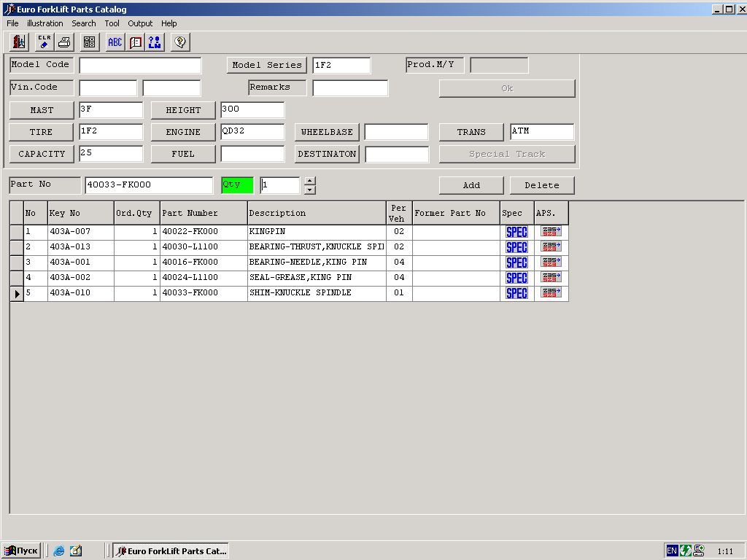This screenshot has width=747, height=560.
Task: Click the Add button
Action: [x=471, y=185]
